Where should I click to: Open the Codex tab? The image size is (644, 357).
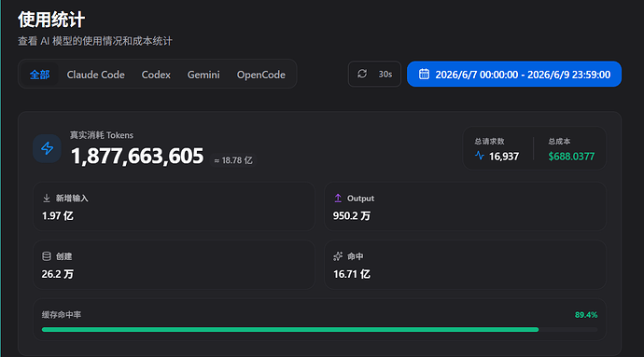point(156,75)
